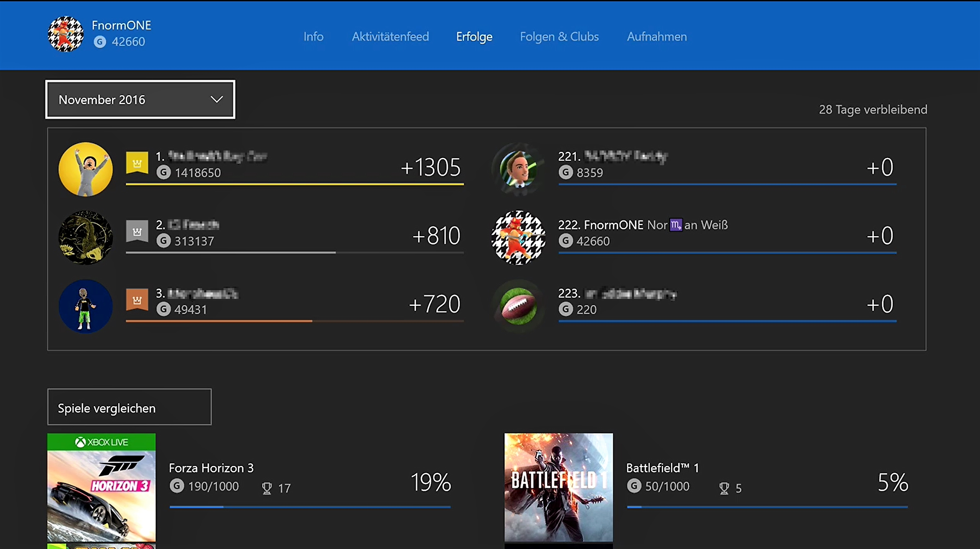Open the avatar of the rank 3 player
This screenshot has height=549, width=980.
(86, 306)
